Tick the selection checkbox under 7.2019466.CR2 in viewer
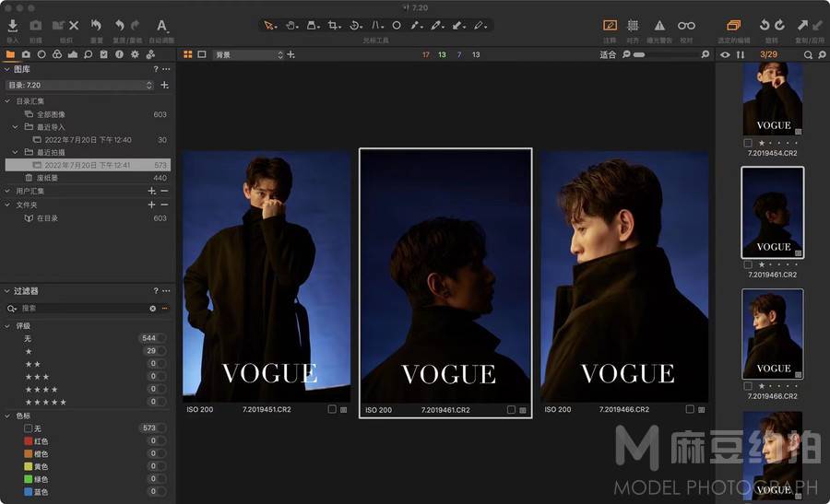 point(690,409)
